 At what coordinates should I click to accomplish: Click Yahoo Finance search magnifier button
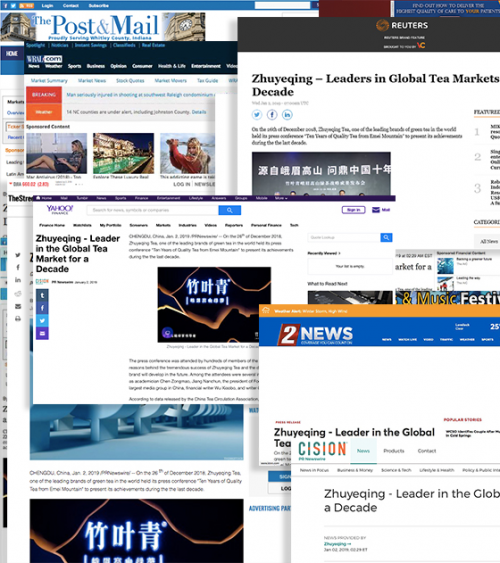point(229,210)
